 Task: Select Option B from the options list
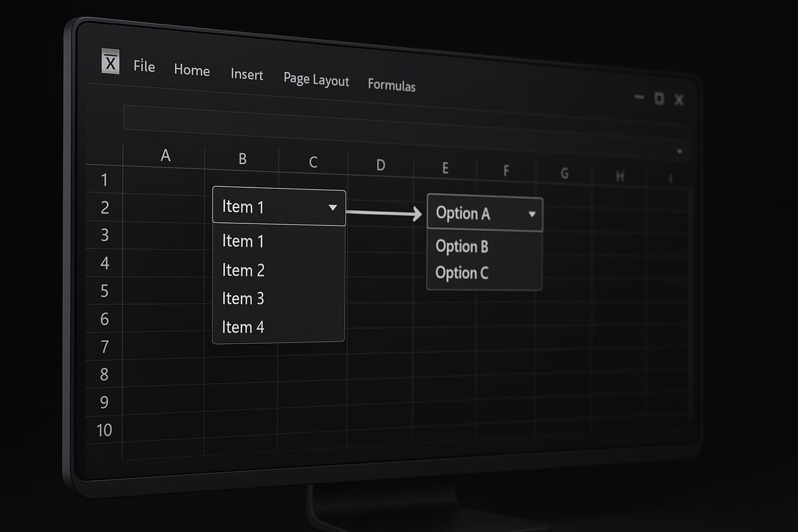(462, 246)
